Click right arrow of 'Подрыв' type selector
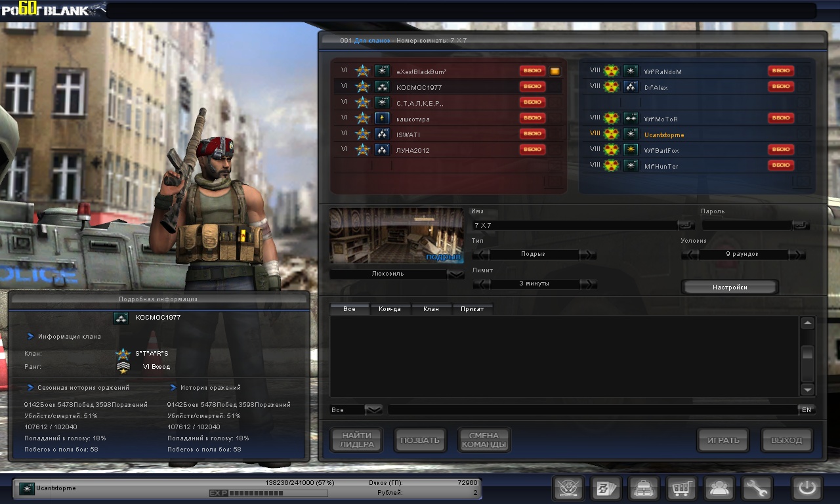The height and width of the screenshot is (504, 840). tap(588, 254)
